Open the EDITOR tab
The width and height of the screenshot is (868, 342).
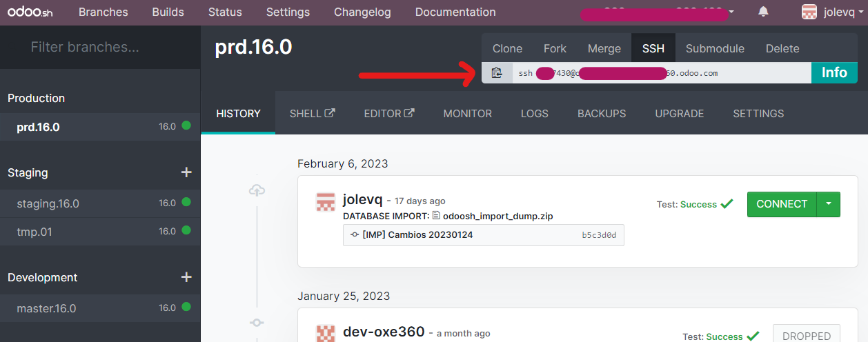(x=389, y=113)
